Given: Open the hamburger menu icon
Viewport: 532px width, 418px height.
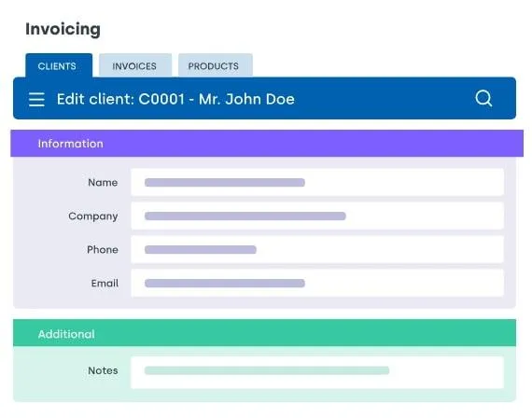Looking at the screenshot, I should 36,100.
